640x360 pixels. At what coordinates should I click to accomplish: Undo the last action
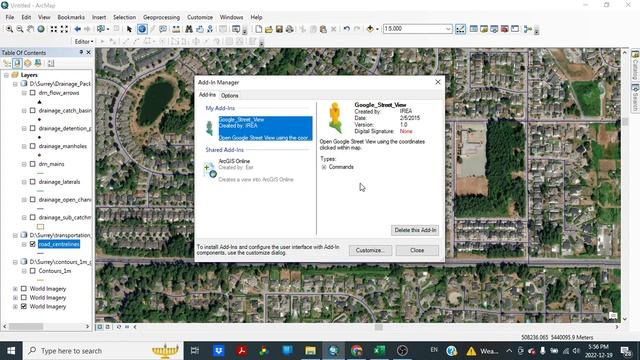tap(347, 29)
